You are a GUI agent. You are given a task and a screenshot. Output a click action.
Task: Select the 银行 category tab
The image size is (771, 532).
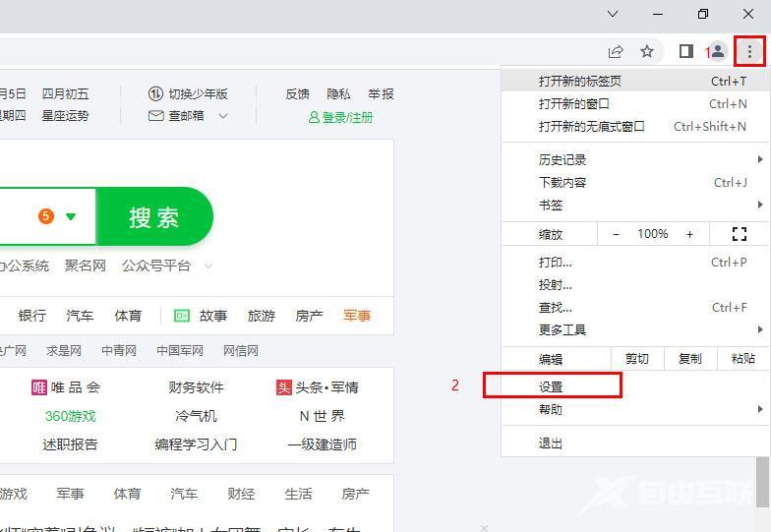32,315
